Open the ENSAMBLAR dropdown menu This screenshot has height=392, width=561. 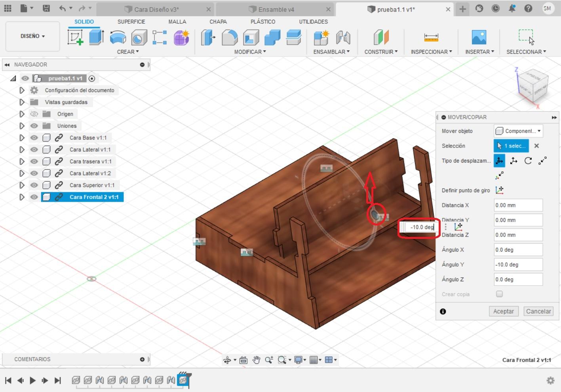(x=331, y=52)
